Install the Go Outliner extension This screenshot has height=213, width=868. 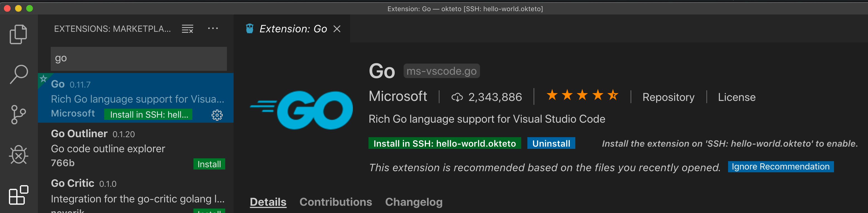(x=209, y=164)
